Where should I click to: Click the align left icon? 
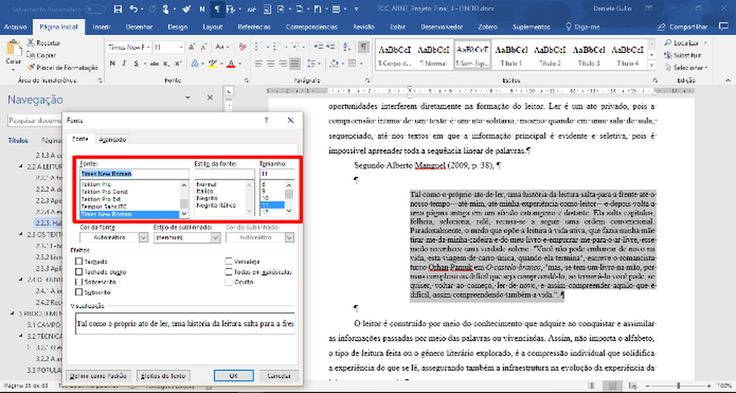[259, 63]
